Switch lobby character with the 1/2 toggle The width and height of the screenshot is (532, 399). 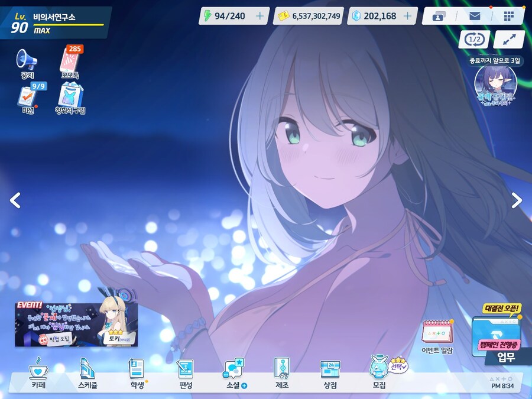tap(474, 40)
